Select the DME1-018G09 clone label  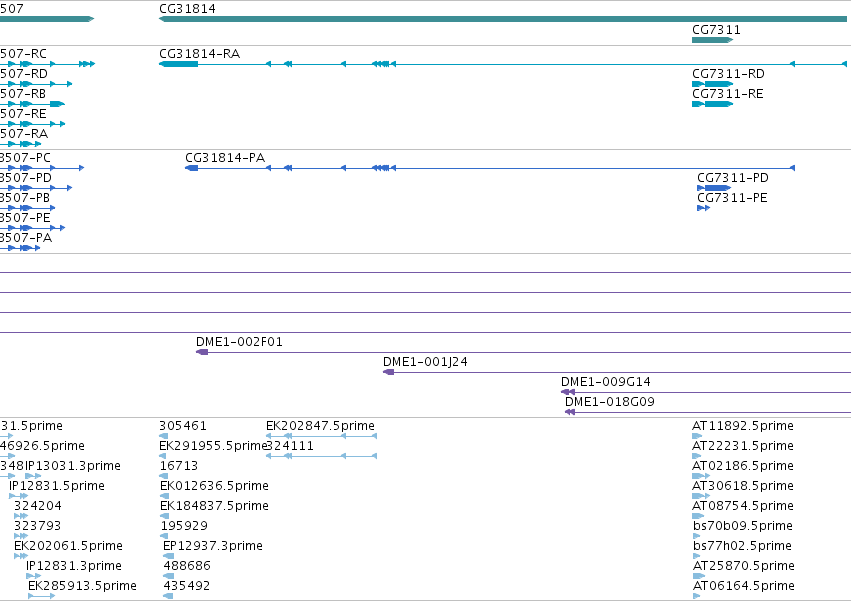[609, 402]
